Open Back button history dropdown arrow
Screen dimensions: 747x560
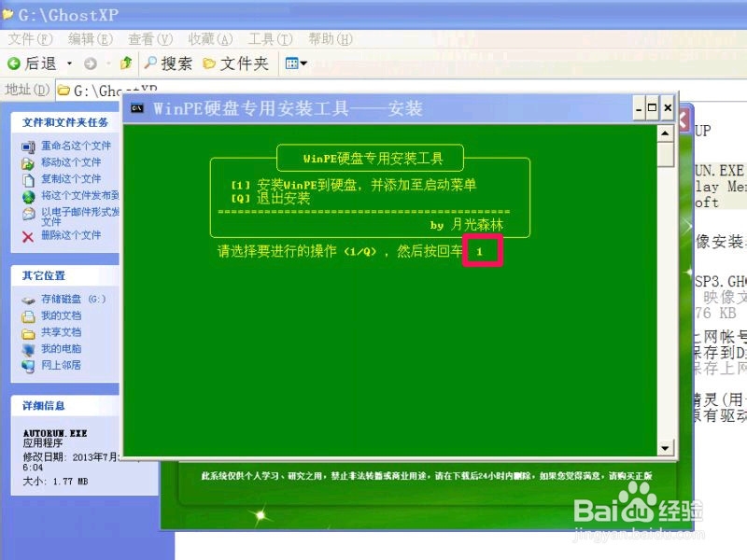(69, 63)
